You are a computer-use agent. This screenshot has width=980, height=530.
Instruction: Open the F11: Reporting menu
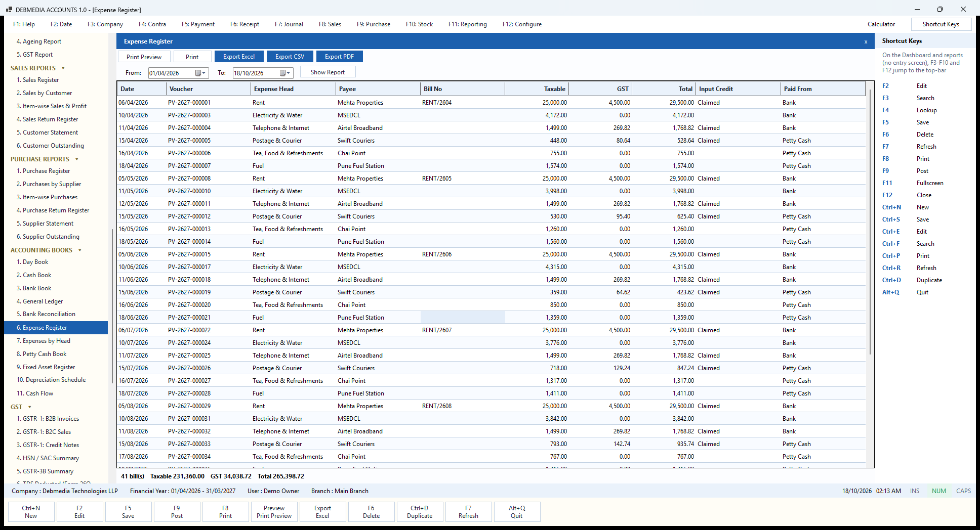(468, 24)
